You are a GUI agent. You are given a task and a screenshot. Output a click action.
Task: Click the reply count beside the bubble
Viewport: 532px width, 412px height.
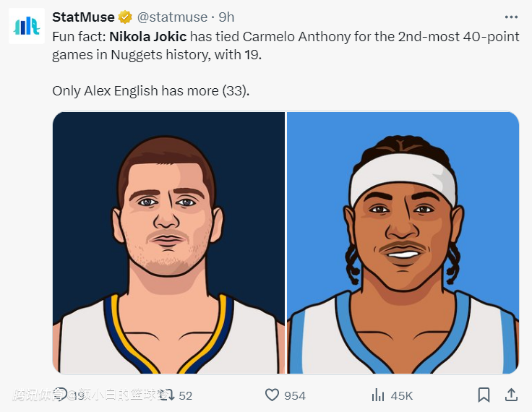tap(77, 395)
